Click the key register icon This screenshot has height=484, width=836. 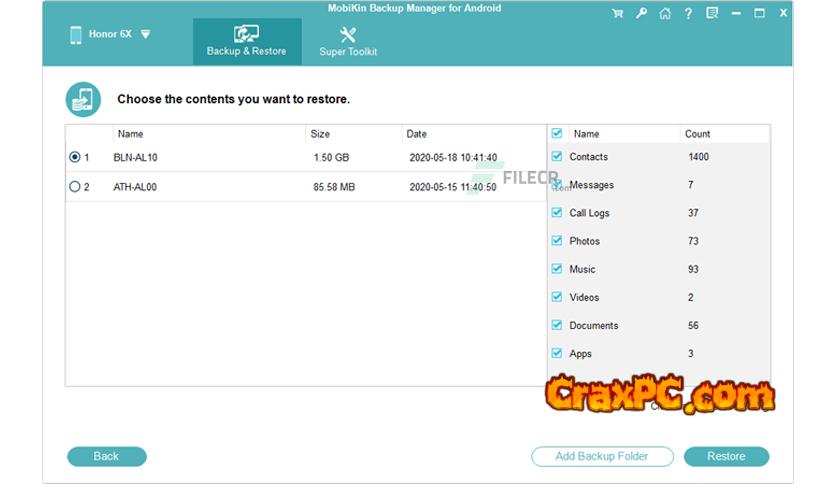tap(641, 13)
